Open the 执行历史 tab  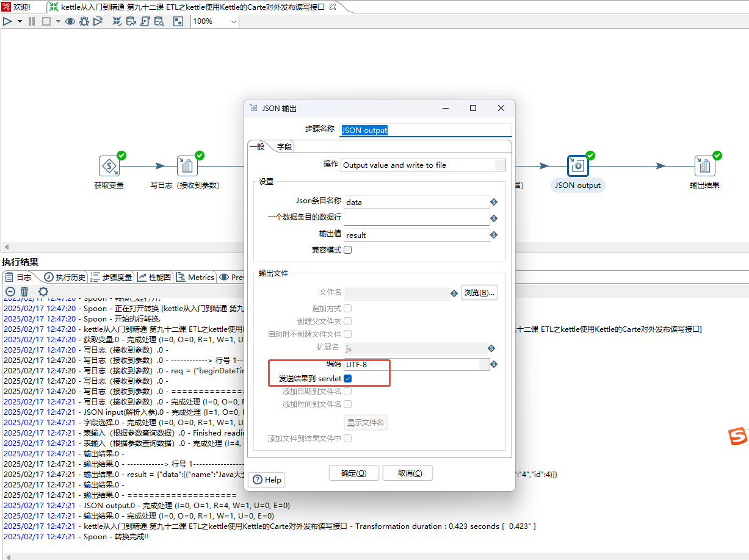(65, 277)
